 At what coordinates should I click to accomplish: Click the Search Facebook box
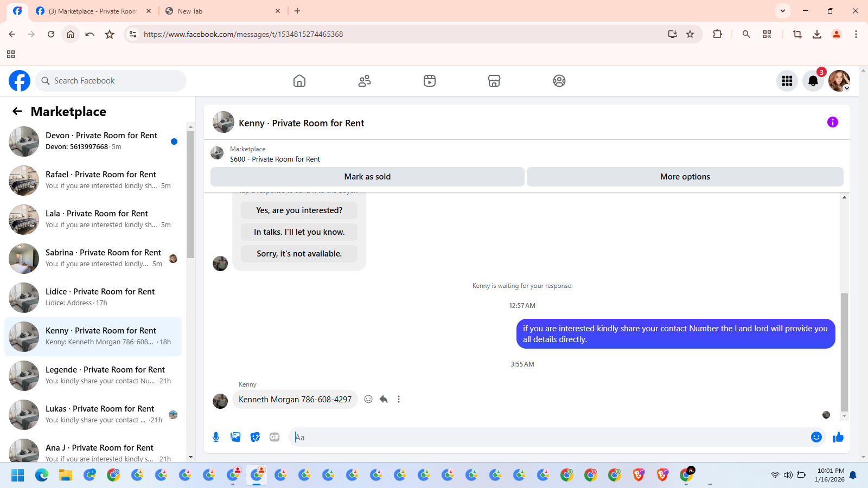pyautogui.click(x=111, y=81)
